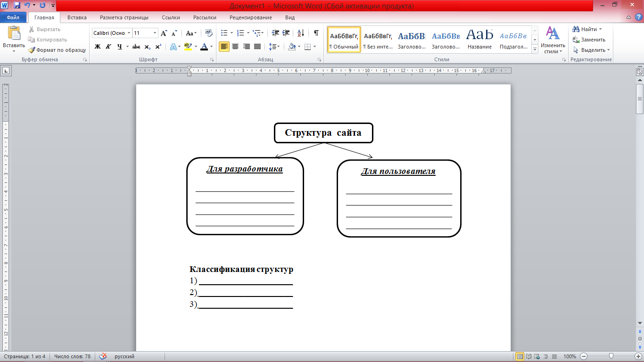Screen dimensions: 644x362
Task: Click the Borders icon
Action: tap(307, 47)
